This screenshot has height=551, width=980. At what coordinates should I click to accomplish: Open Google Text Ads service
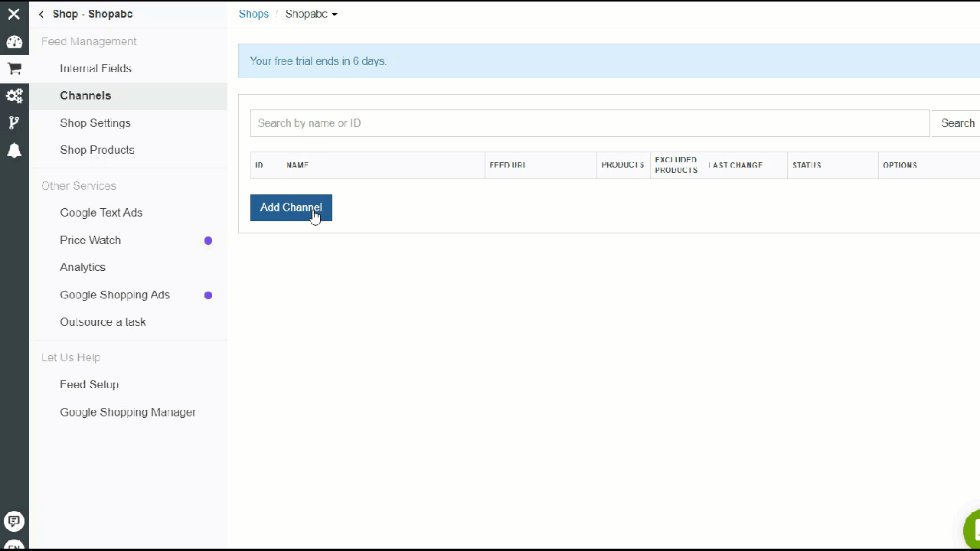click(x=101, y=213)
